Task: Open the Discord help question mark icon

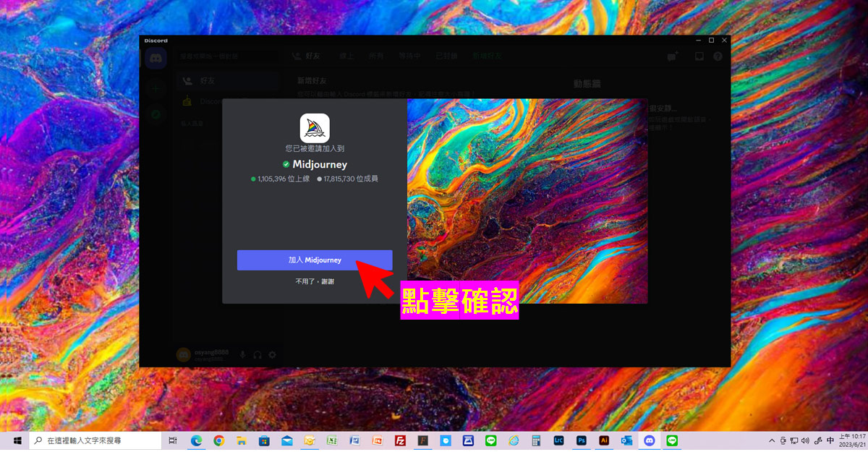Action: click(x=718, y=56)
